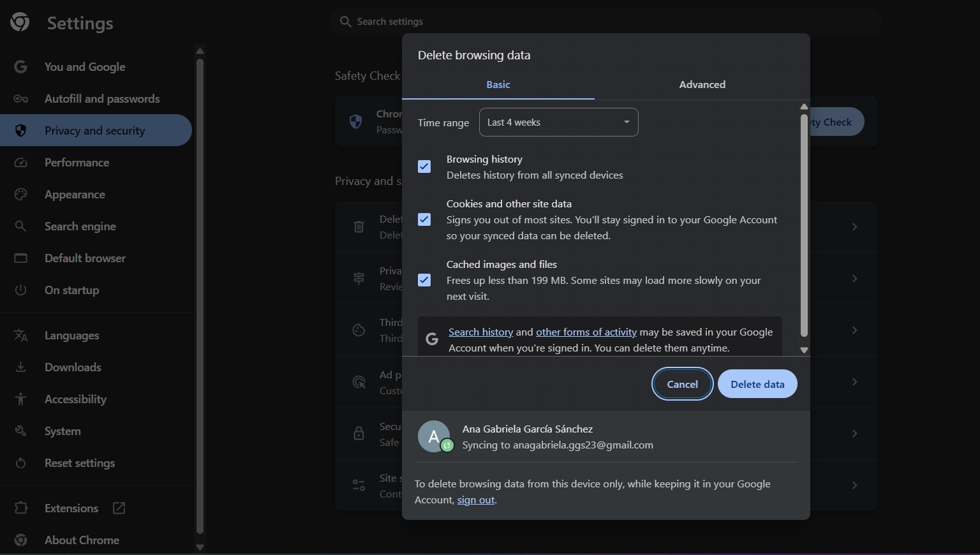
Task: Click the Accessibility person icon
Action: coord(20,399)
